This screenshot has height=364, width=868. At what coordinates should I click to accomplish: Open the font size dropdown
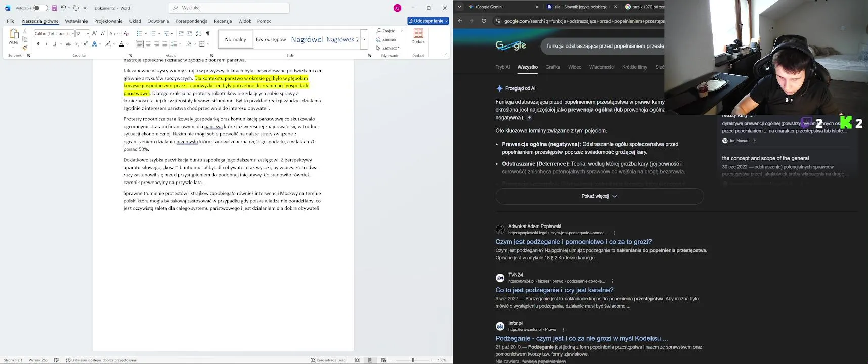point(88,33)
